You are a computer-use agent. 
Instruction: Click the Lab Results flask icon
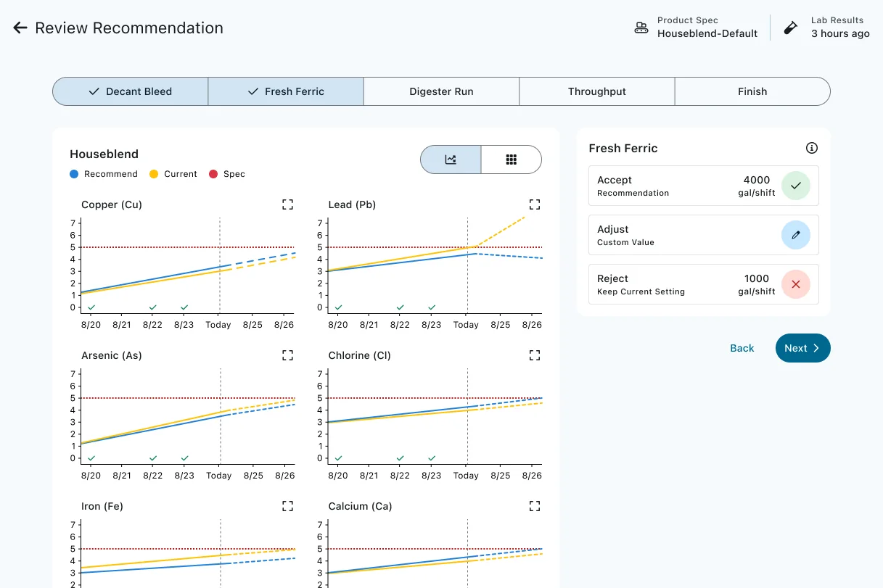(791, 28)
